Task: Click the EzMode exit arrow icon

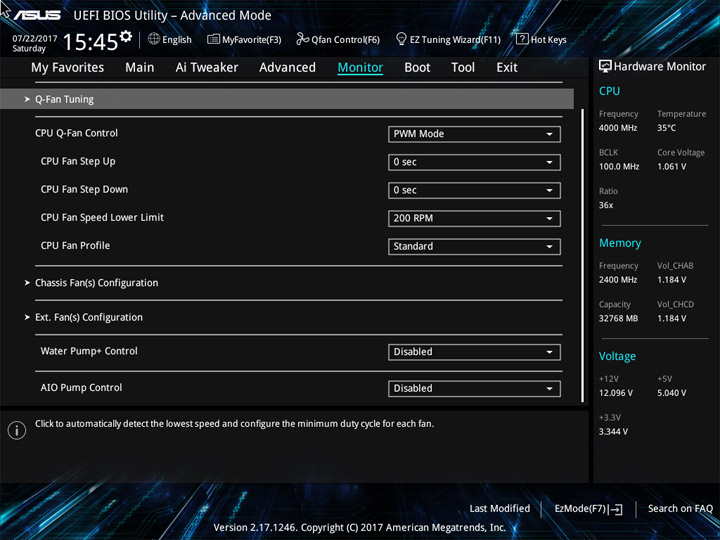Action: pos(616,509)
